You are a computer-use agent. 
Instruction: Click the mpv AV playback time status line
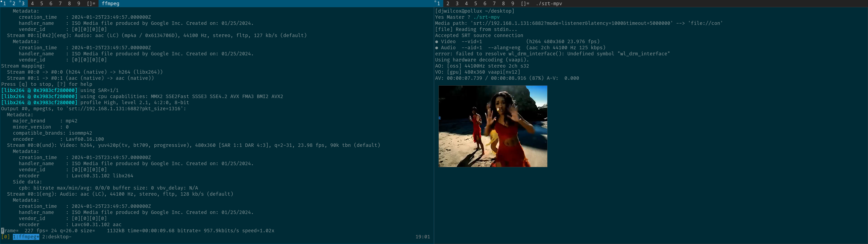click(x=507, y=78)
